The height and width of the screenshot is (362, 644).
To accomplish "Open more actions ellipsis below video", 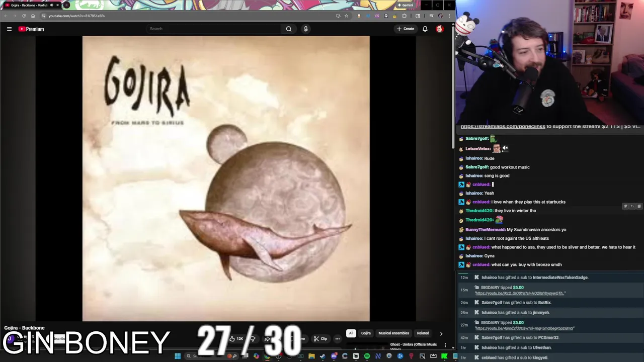I will click(x=338, y=338).
